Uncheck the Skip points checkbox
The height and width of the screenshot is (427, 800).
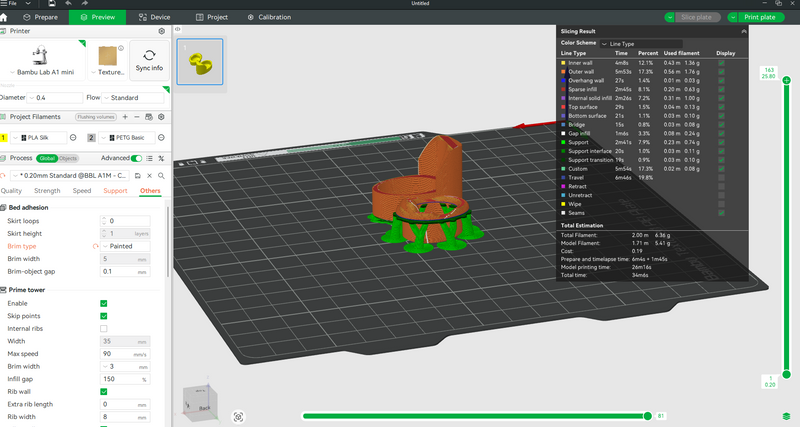pyautogui.click(x=104, y=316)
